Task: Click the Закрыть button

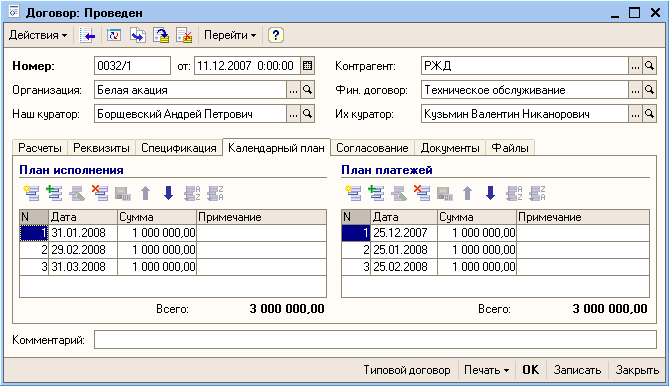Action: point(637,370)
